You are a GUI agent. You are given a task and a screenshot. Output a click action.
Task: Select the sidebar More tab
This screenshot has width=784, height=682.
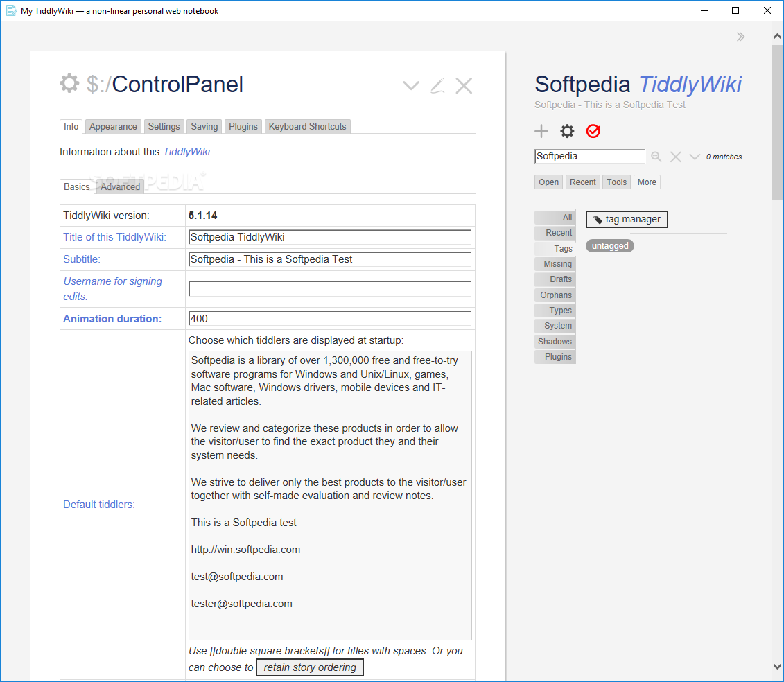coord(647,182)
